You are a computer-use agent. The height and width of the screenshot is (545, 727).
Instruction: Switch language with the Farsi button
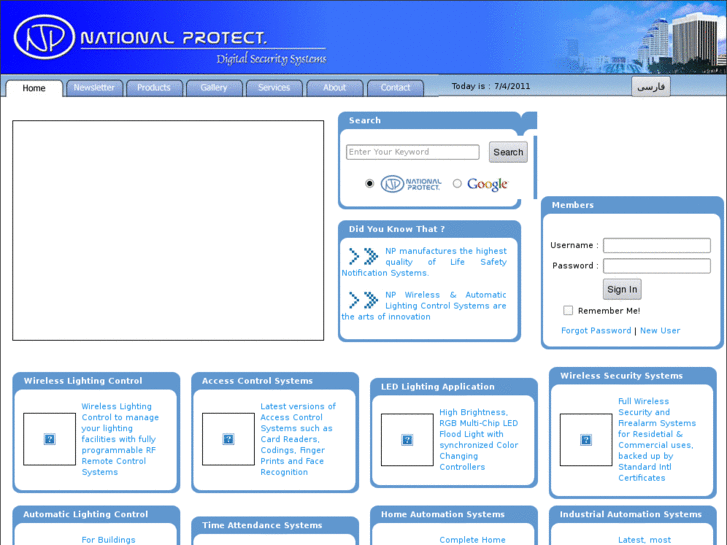coord(651,87)
